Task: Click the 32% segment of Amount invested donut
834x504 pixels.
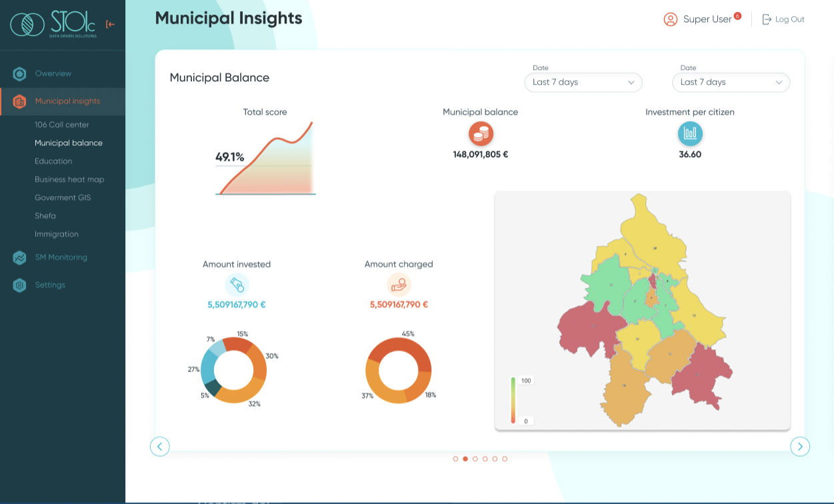Action: (x=241, y=395)
